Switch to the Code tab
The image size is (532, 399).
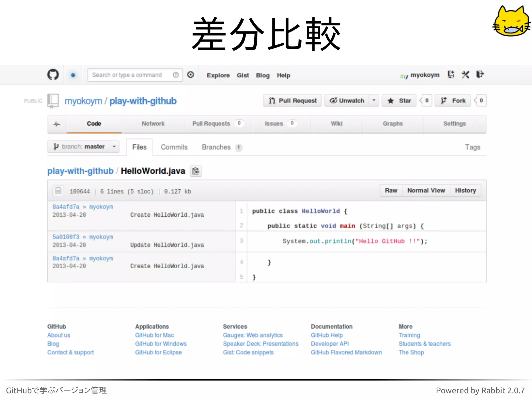94,124
